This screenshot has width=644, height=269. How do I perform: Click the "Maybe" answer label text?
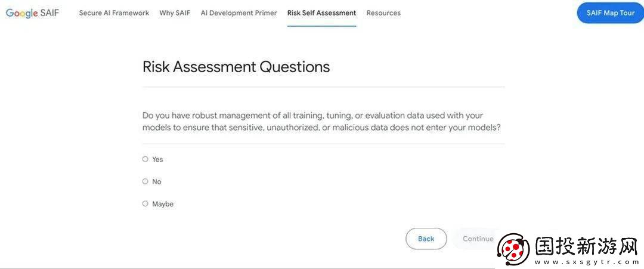point(163,204)
